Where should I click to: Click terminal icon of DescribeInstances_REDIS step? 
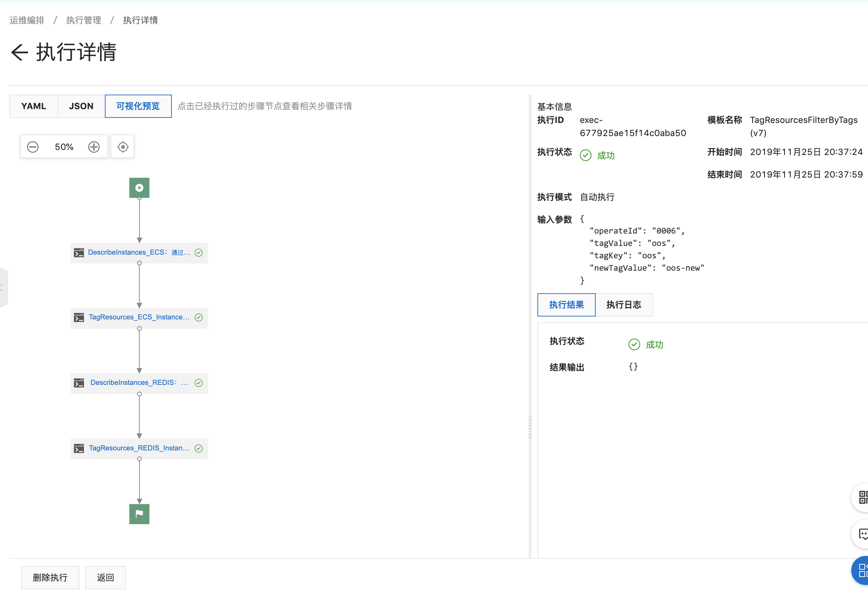click(x=79, y=383)
